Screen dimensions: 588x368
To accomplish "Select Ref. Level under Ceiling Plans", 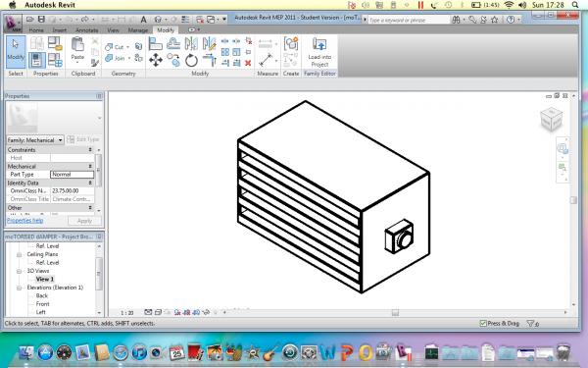I will click(x=48, y=262).
